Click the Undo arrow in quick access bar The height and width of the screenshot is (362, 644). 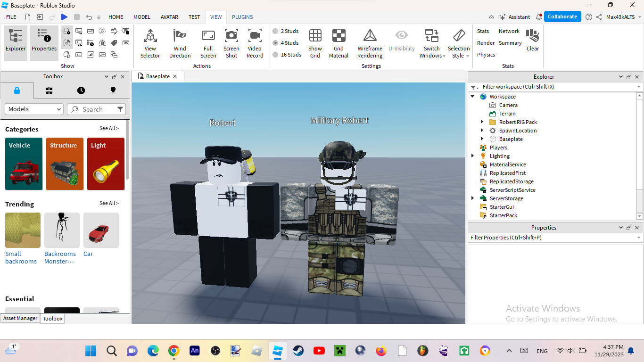pyautogui.click(x=89, y=17)
